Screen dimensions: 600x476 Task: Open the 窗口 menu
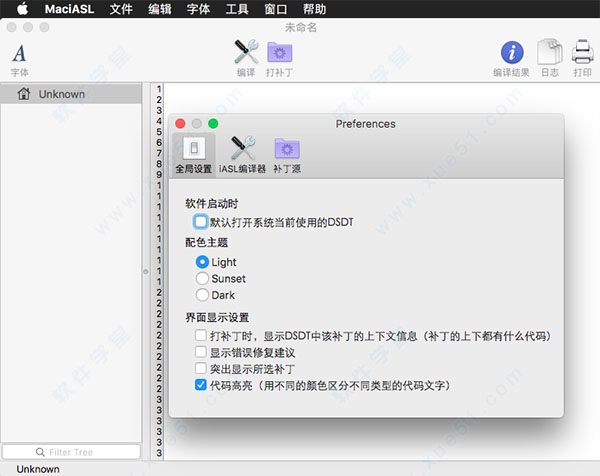click(x=276, y=9)
